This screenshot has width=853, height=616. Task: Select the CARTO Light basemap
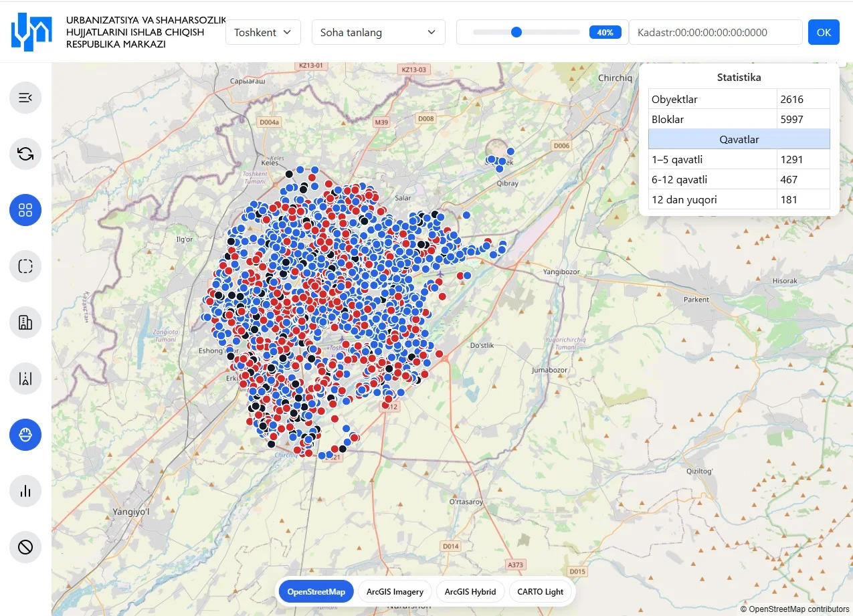[541, 591]
